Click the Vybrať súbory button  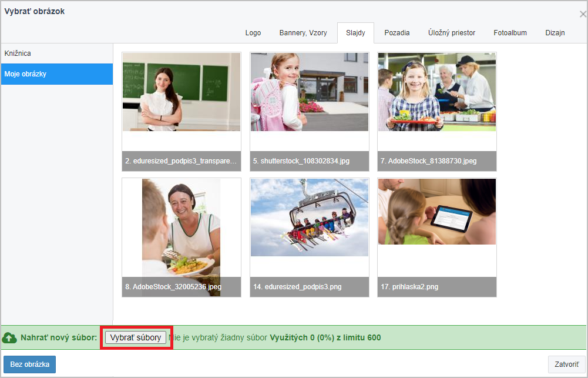pyautogui.click(x=135, y=337)
